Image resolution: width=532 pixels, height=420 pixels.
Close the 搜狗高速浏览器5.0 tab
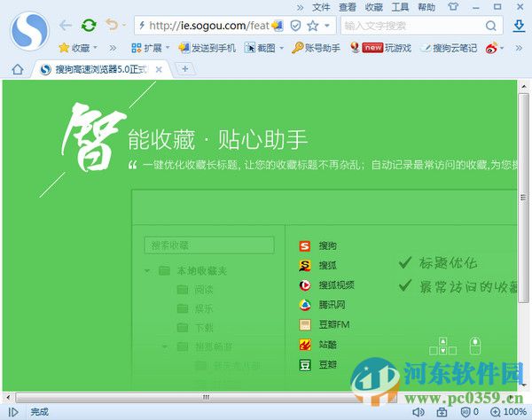click(x=159, y=69)
